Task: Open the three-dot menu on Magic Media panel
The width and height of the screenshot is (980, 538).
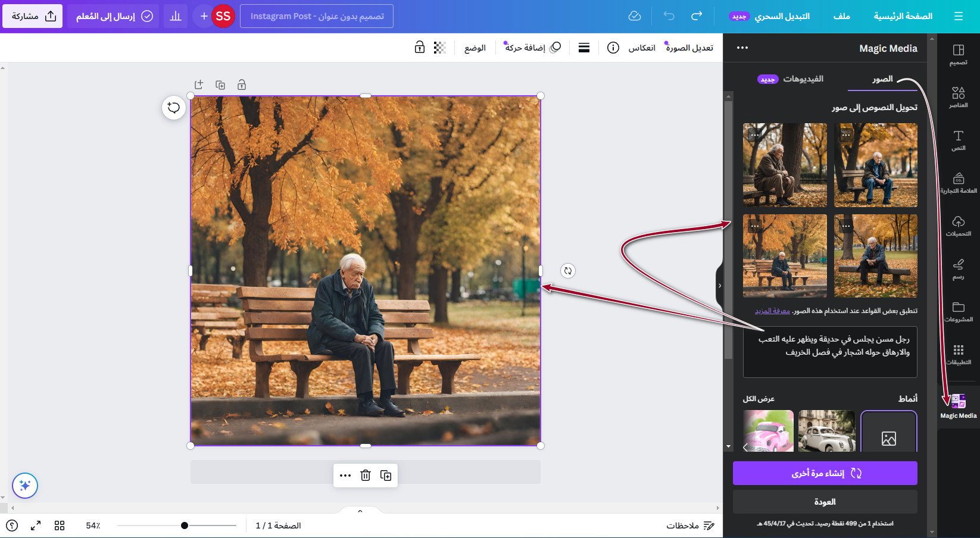Action: 742,48
